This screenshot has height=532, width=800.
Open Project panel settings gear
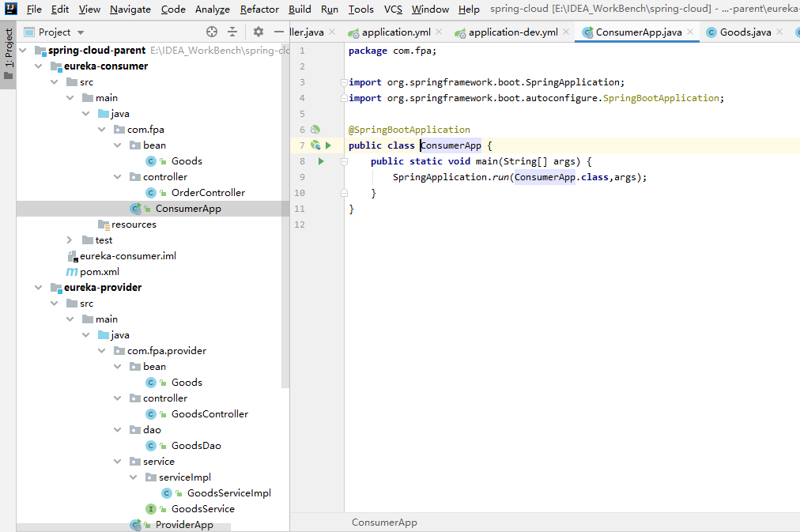(258, 32)
